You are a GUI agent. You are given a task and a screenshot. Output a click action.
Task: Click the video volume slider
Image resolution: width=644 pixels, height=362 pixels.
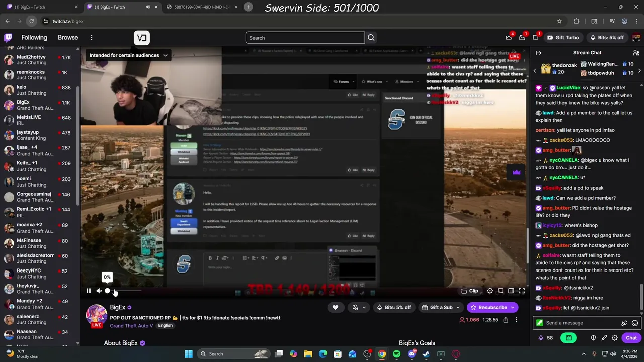coord(124,291)
